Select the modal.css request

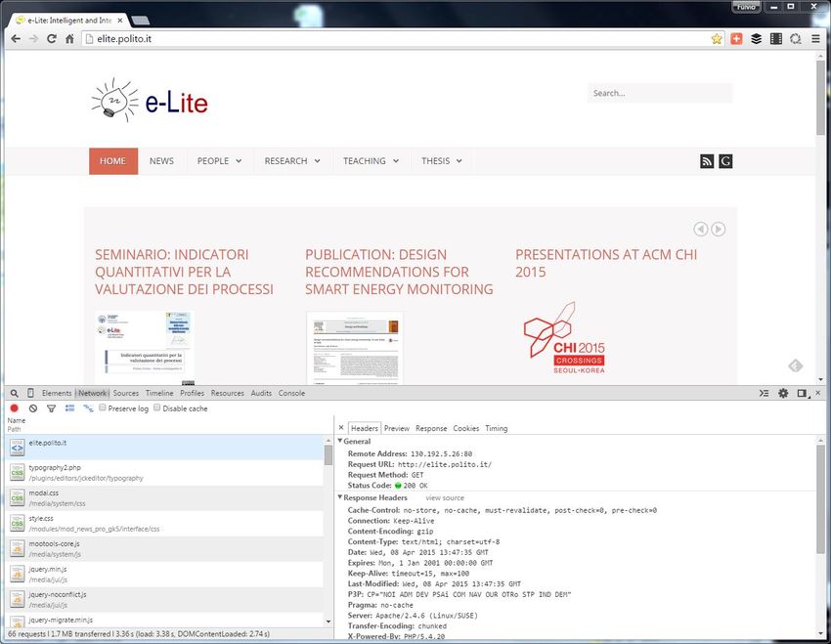(x=164, y=497)
